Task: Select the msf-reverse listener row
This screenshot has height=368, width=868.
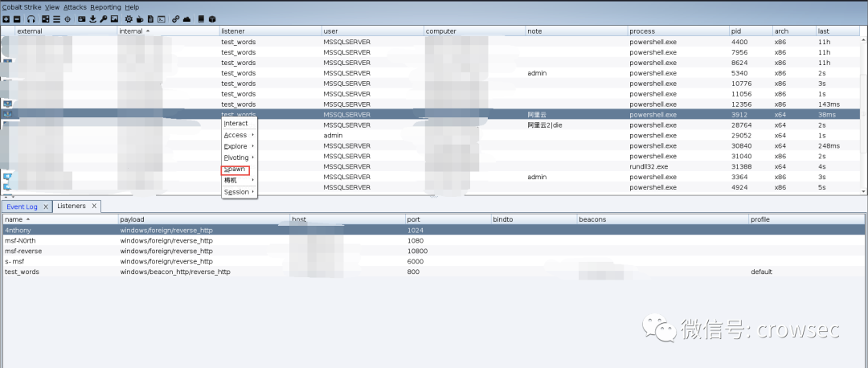Action: click(x=433, y=251)
